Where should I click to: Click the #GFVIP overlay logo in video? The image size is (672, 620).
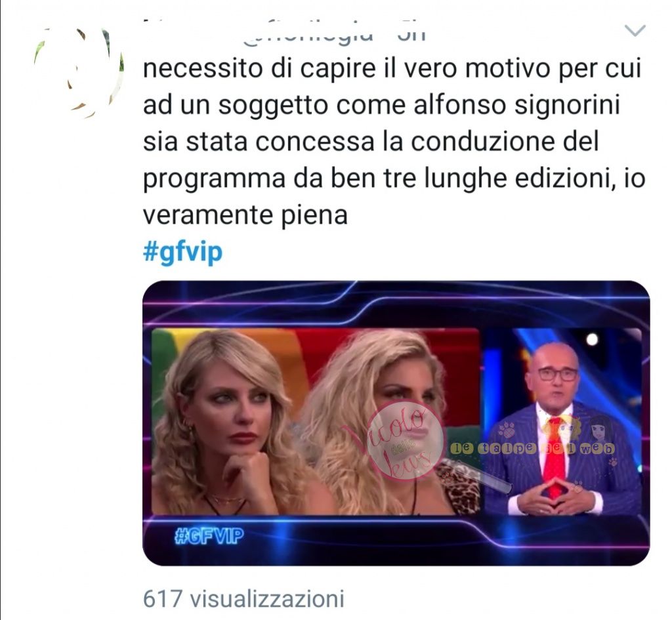pos(209,535)
